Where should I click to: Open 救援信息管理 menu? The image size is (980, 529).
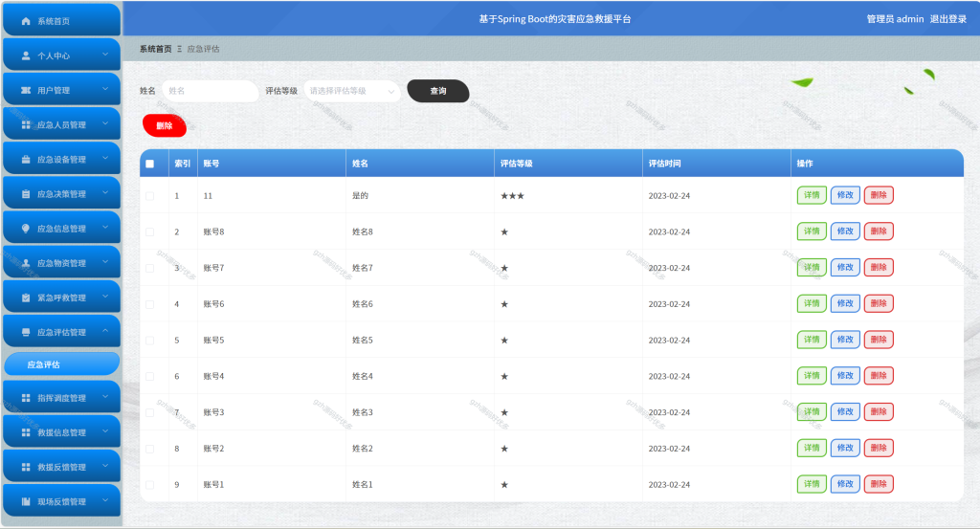62,431
